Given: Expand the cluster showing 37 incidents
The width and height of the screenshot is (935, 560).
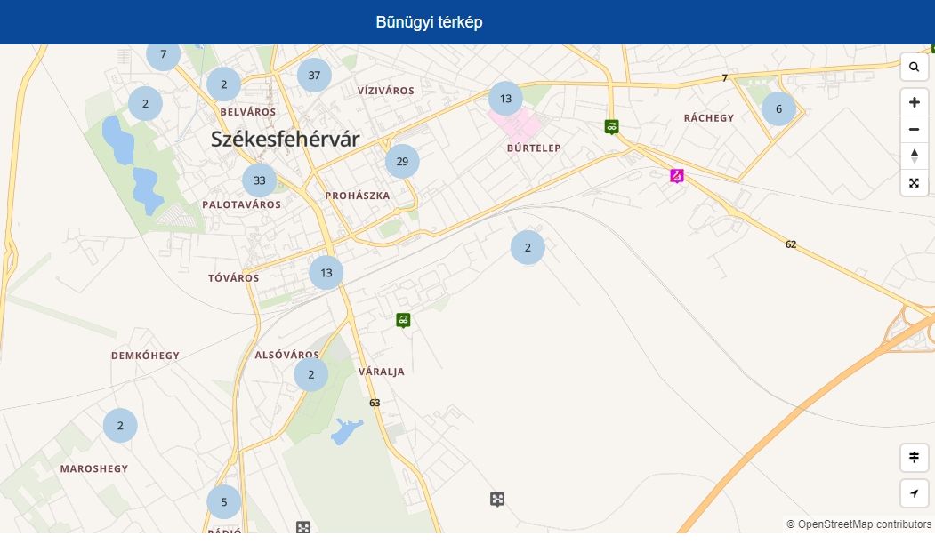Looking at the screenshot, I should pos(314,75).
